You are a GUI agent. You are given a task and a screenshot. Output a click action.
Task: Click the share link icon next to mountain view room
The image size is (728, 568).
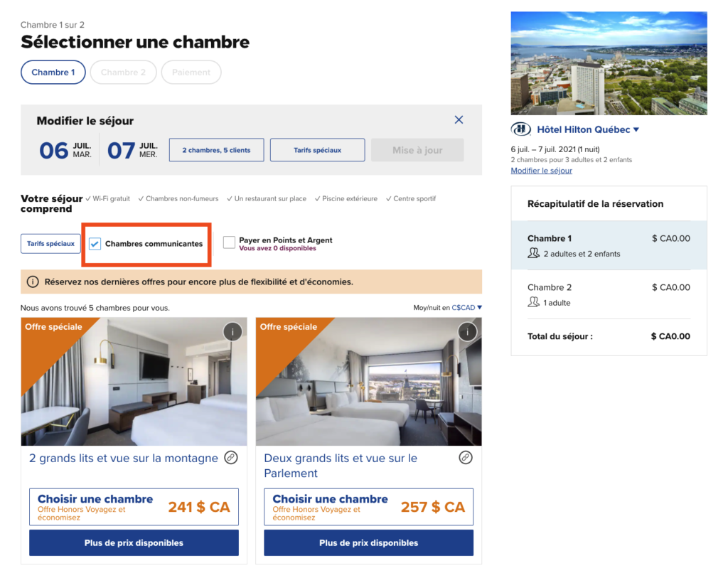230,459
